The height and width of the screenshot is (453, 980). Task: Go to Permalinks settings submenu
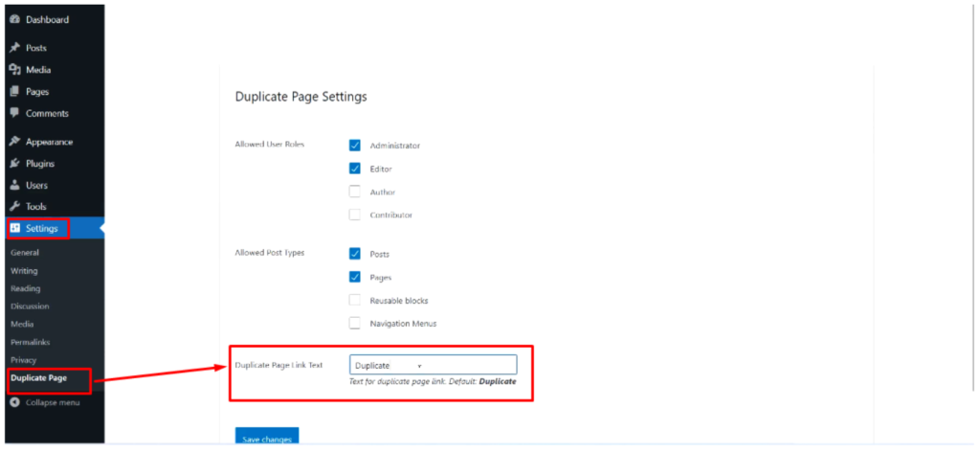pyautogui.click(x=30, y=342)
